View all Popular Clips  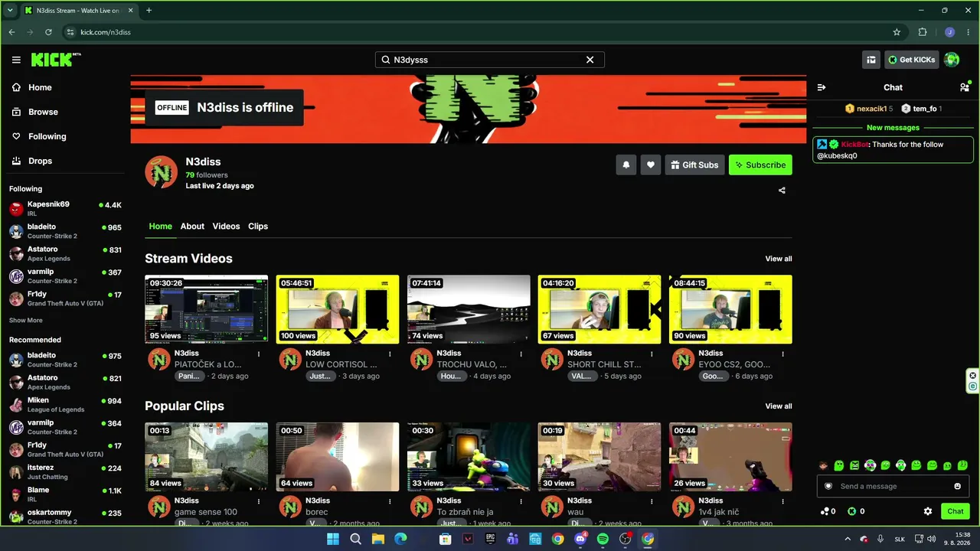point(779,406)
